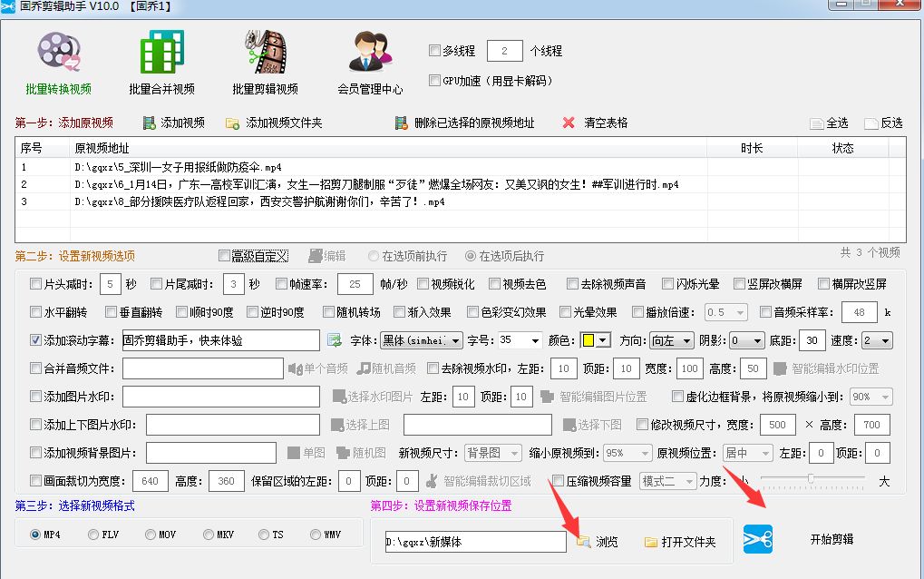The width and height of the screenshot is (924, 579).
Task: Select the MOV format radio button
Action: pos(151,535)
